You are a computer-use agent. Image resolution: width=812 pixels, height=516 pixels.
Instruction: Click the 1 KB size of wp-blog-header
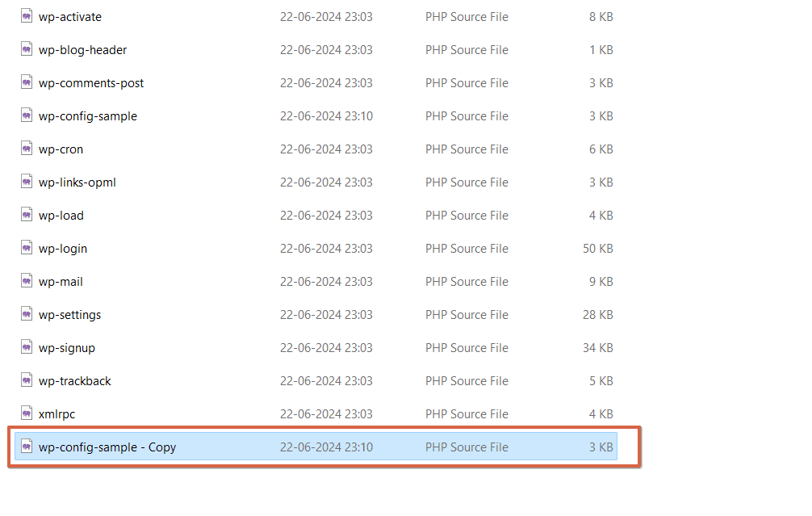click(601, 50)
